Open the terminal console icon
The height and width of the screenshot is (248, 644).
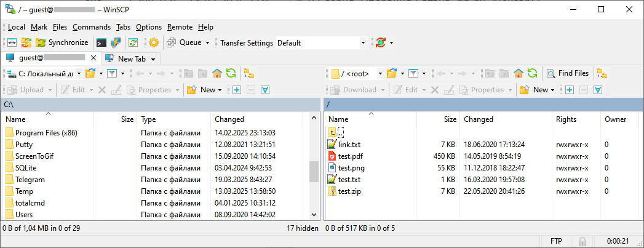(x=101, y=42)
